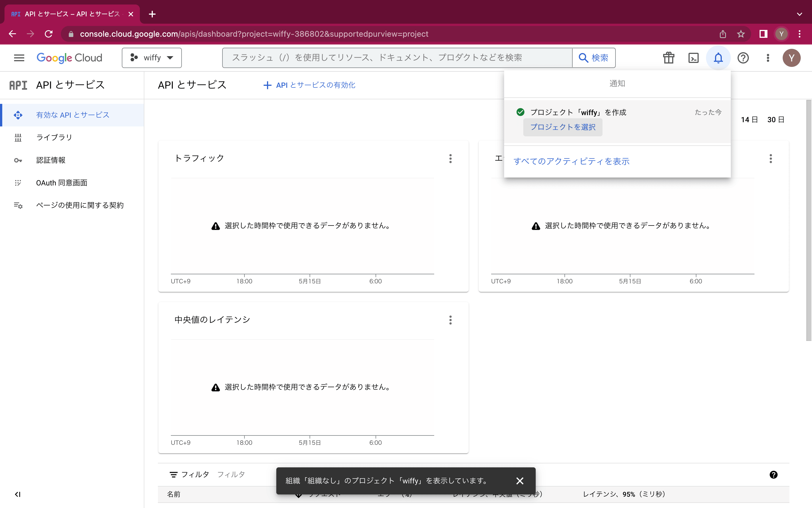Open the Chrome profile Y avatar
The height and width of the screenshot is (508, 812).
tap(782, 34)
